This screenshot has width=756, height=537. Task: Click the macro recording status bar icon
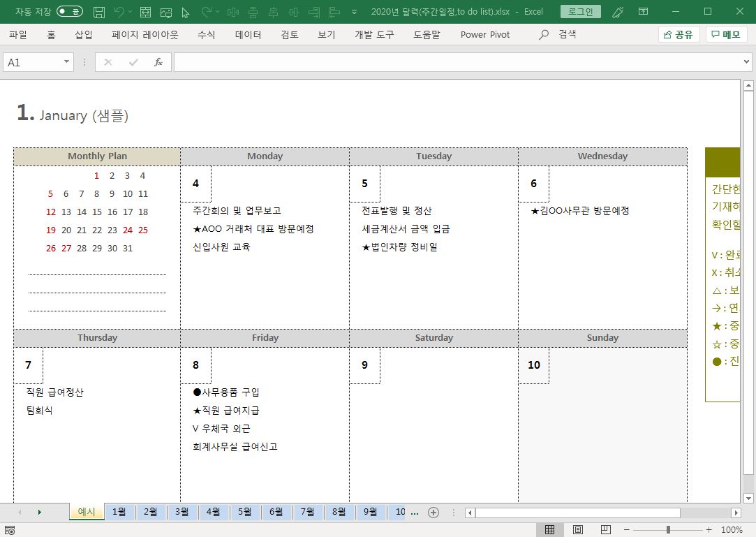(10, 530)
